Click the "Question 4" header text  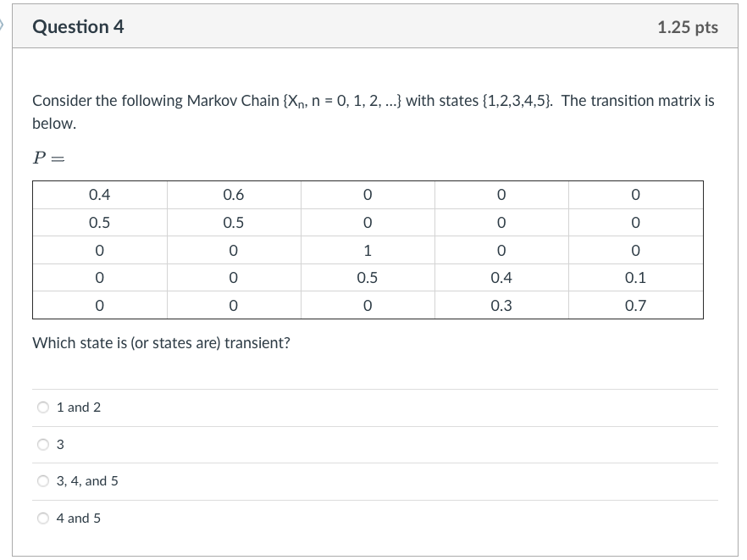79,26
